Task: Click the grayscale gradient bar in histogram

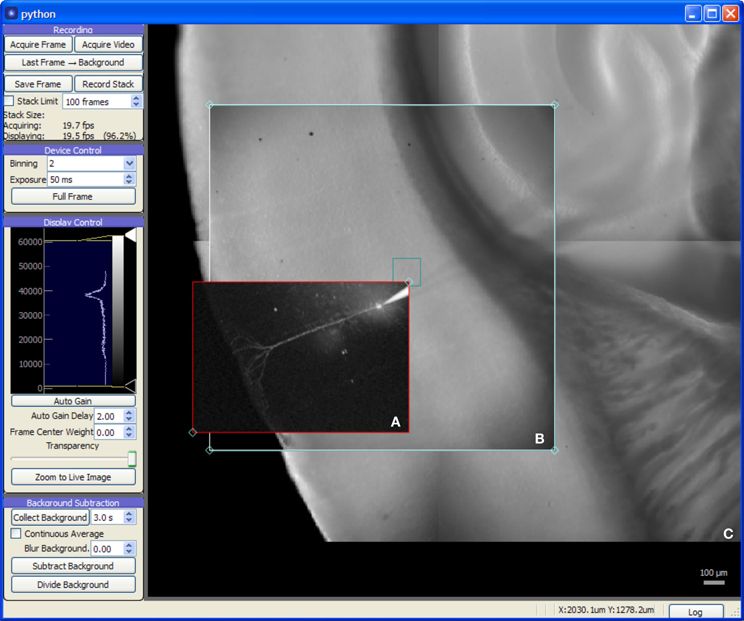Action: [x=117, y=311]
